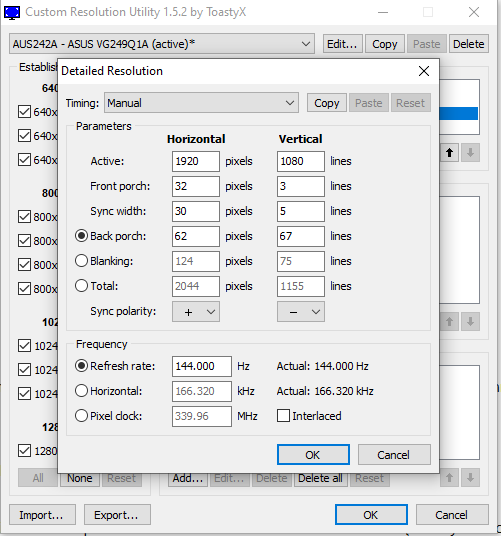
Task: Click the main window OK button at bottom
Action: (371, 515)
